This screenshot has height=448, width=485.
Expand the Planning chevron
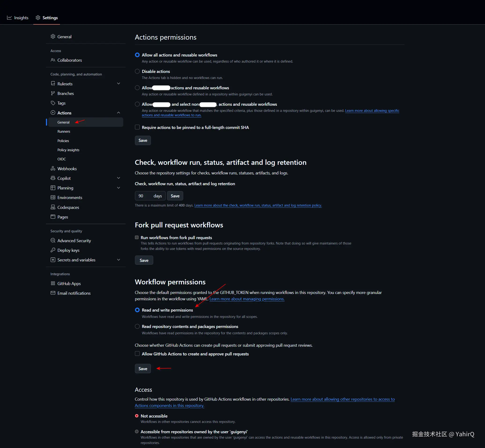(119, 188)
